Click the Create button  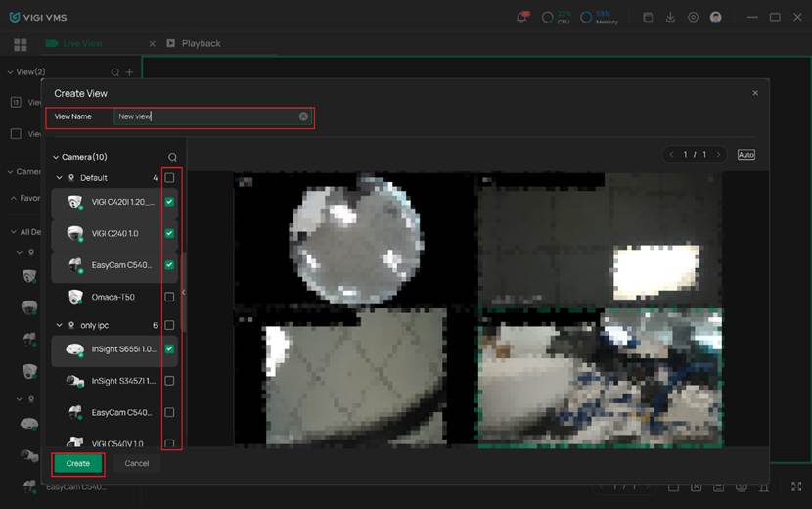[x=77, y=463]
